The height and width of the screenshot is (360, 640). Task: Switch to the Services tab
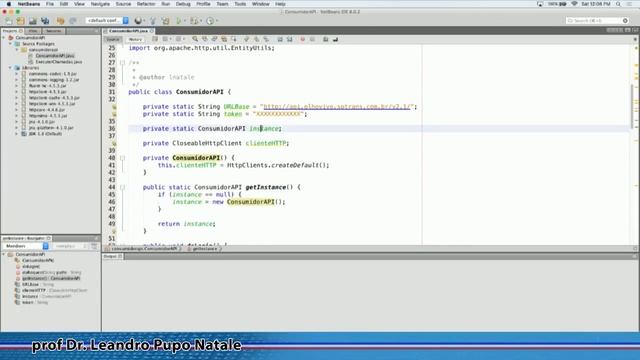[53, 31]
